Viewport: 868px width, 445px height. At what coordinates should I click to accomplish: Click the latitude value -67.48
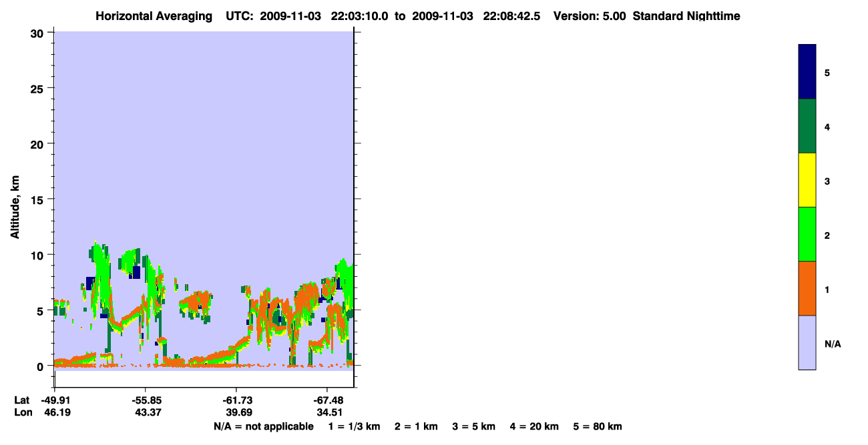tap(327, 400)
